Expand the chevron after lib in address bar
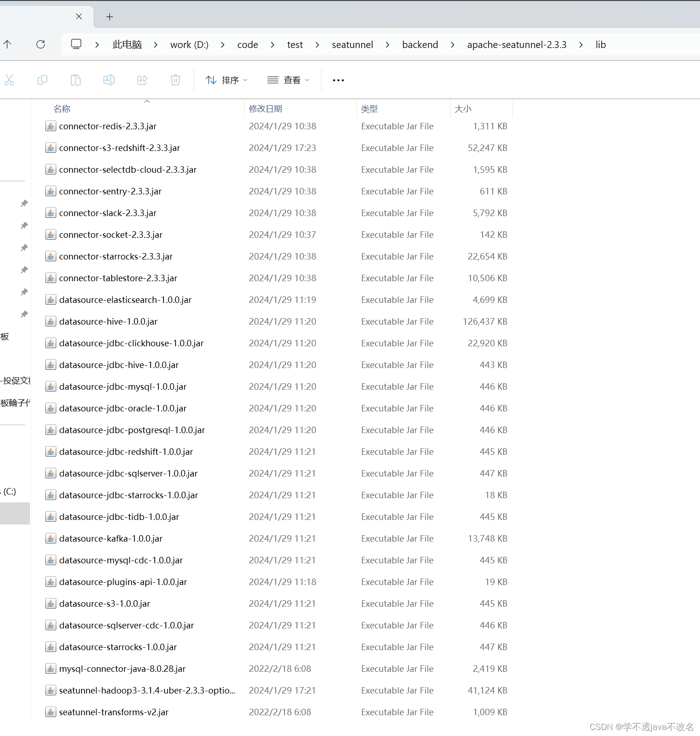Viewport: 700px width, 736px height. 619,45
